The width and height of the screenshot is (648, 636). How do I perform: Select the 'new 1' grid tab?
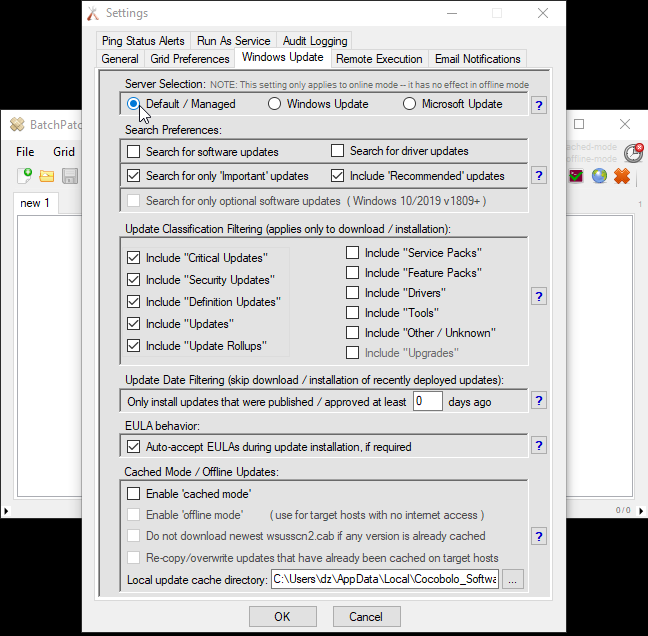coord(35,203)
